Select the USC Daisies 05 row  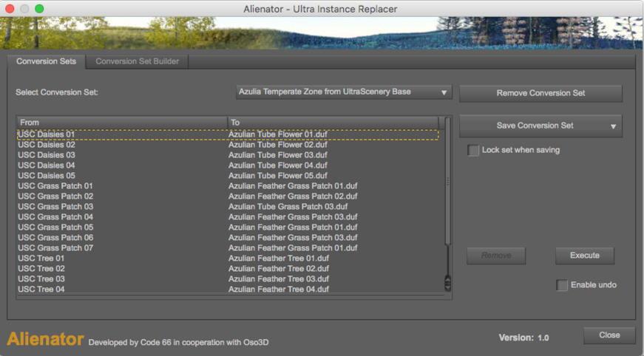tap(228, 176)
